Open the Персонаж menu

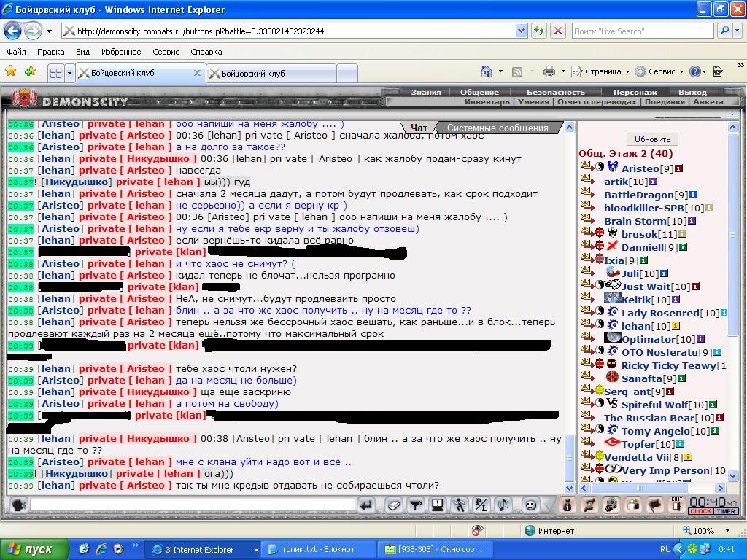click(x=635, y=92)
